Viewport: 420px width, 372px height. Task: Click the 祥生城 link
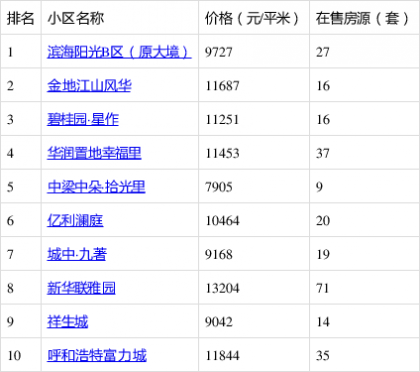point(67,322)
